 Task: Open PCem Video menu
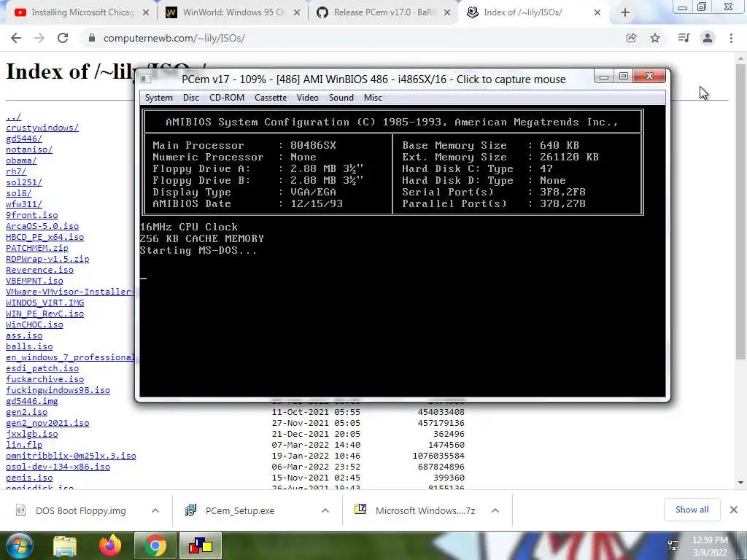[307, 98]
